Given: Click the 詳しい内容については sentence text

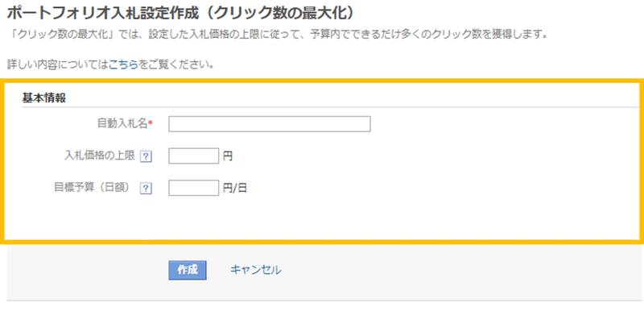Looking at the screenshot, I should click(58, 65).
